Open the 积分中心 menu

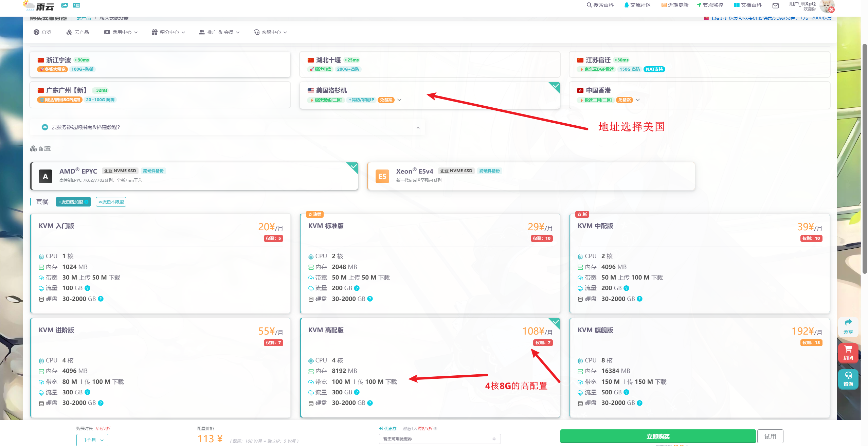[x=168, y=32]
